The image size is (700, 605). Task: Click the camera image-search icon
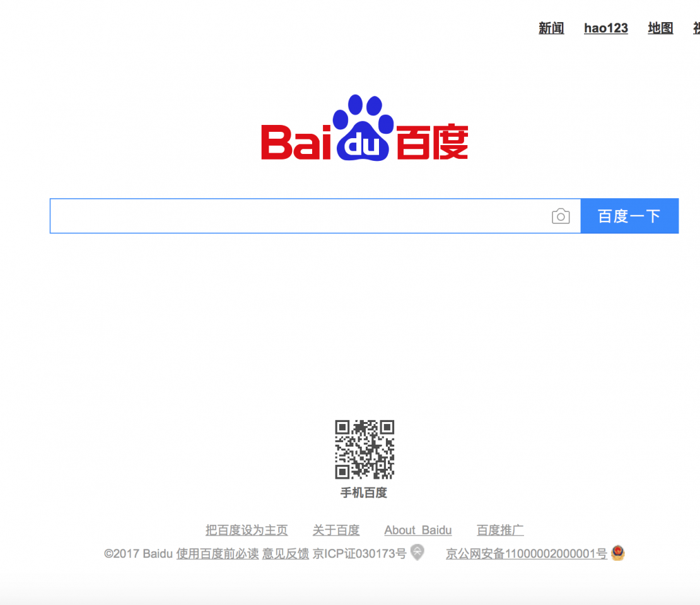click(x=561, y=216)
